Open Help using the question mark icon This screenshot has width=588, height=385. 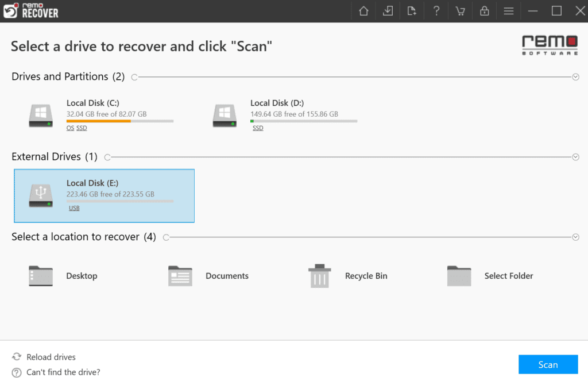(436, 10)
